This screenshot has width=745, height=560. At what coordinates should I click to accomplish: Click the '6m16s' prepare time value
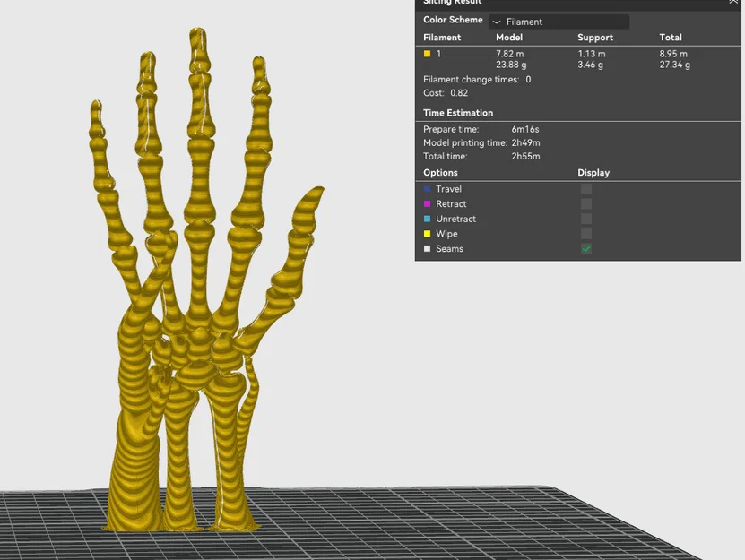[x=525, y=129]
